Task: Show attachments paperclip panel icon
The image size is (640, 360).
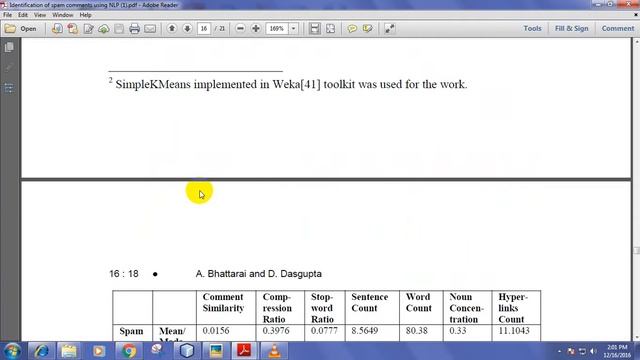Action: (x=9, y=68)
